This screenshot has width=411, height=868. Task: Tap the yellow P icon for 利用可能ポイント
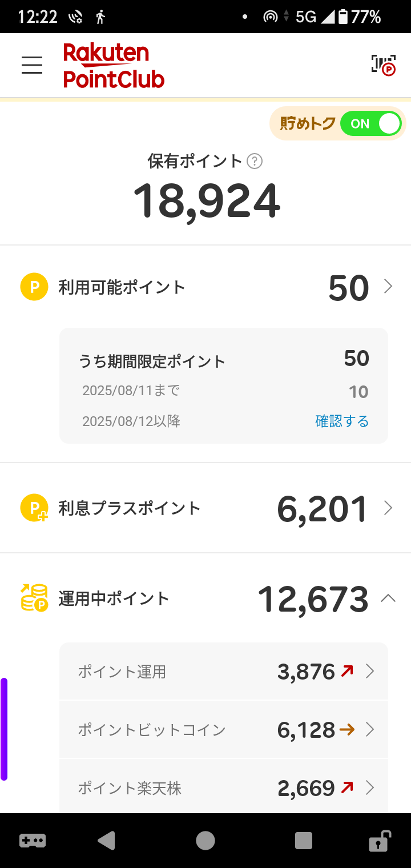tap(34, 287)
